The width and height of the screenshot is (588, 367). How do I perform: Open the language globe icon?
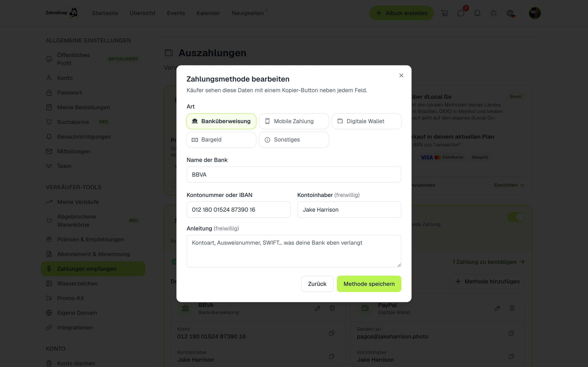(510, 13)
